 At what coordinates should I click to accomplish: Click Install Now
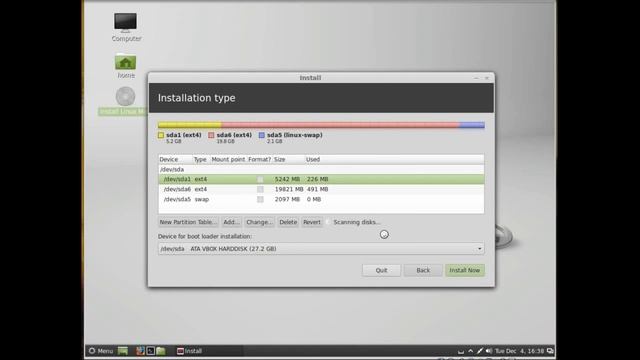(464, 270)
